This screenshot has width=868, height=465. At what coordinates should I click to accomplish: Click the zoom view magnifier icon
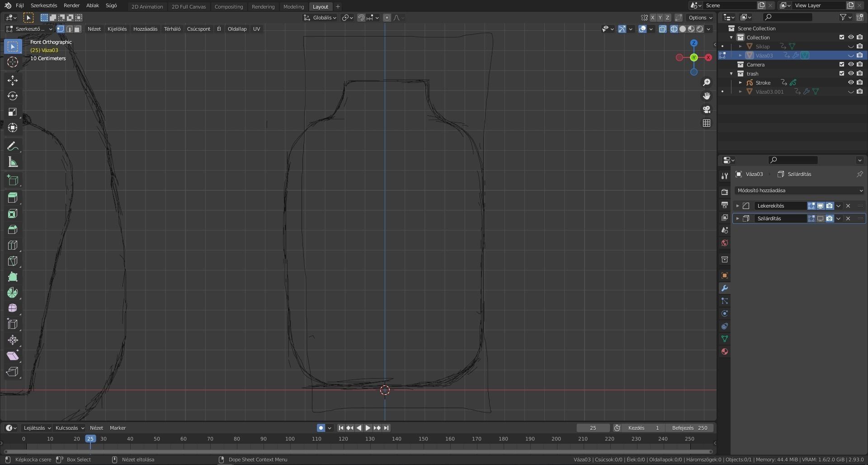point(707,82)
